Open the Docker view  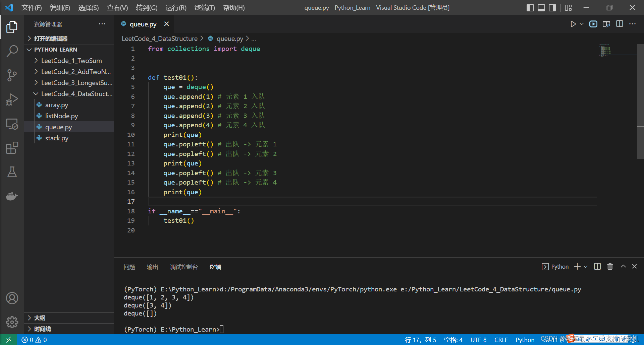coord(12,196)
